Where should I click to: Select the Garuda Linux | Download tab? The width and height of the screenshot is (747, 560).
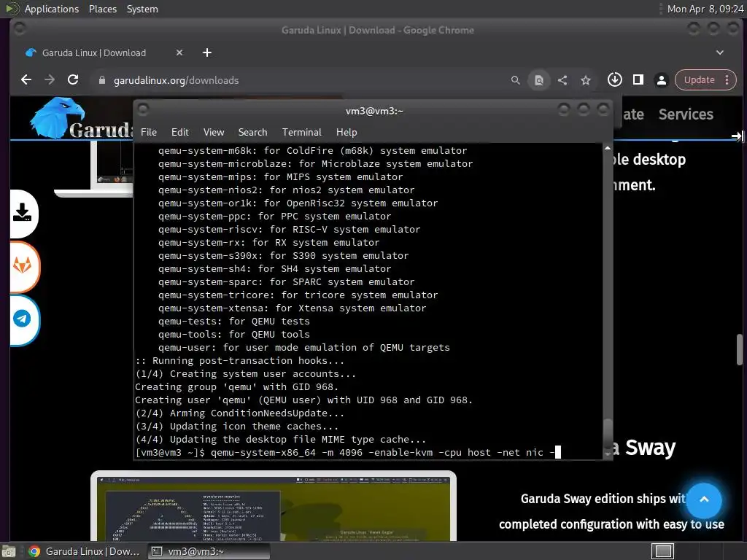[x=104, y=52]
